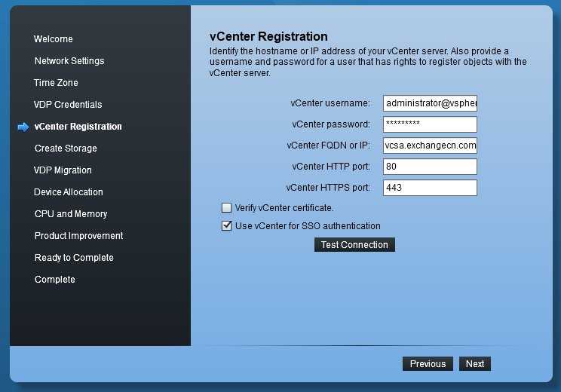561x392 pixels.
Task: Select VDP Credentials step
Action: [x=68, y=105]
